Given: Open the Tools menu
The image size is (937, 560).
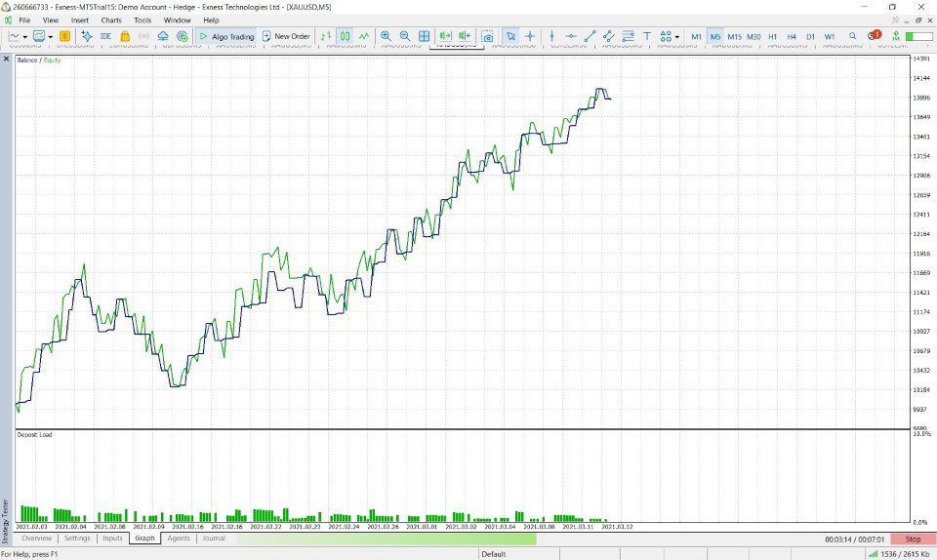Looking at the screenshot, I should pyautogui.click(x=143, y=20).
